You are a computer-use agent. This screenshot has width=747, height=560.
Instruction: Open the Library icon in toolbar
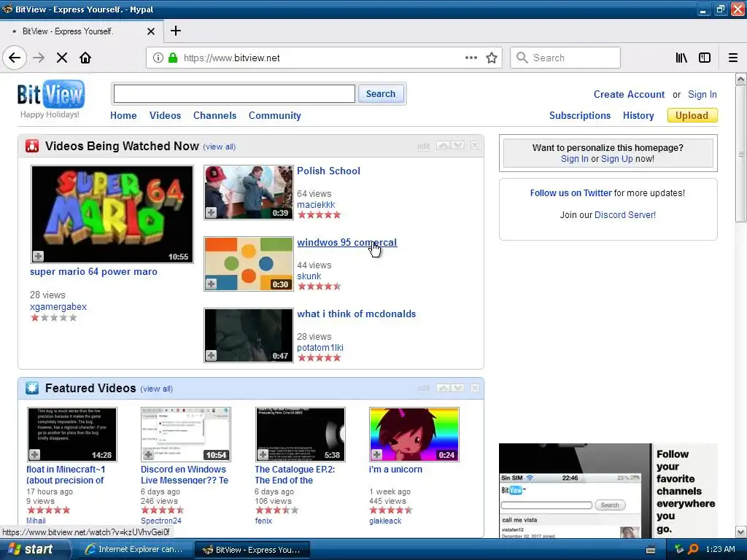tap(681, 58)
